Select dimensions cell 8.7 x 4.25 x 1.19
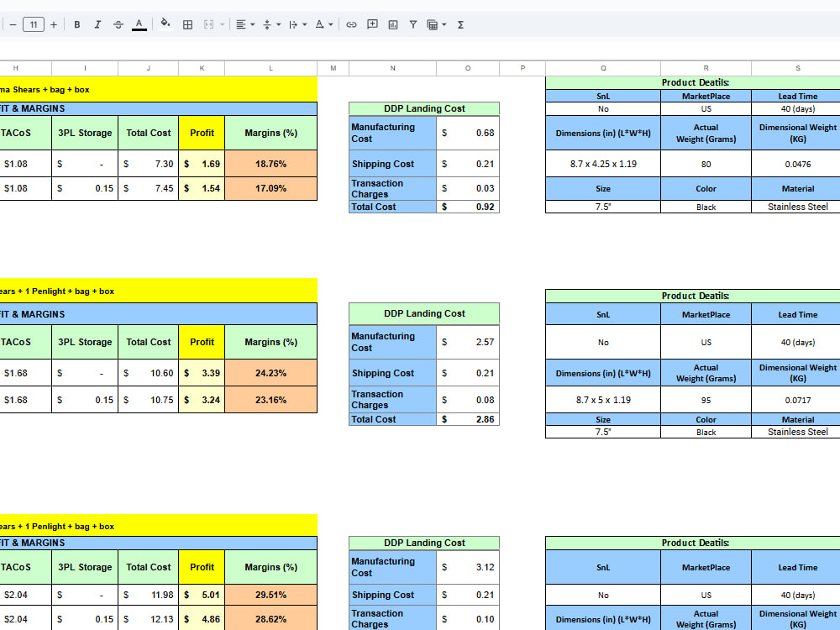The height and width of the screenshot is (630, 840). 603,164
